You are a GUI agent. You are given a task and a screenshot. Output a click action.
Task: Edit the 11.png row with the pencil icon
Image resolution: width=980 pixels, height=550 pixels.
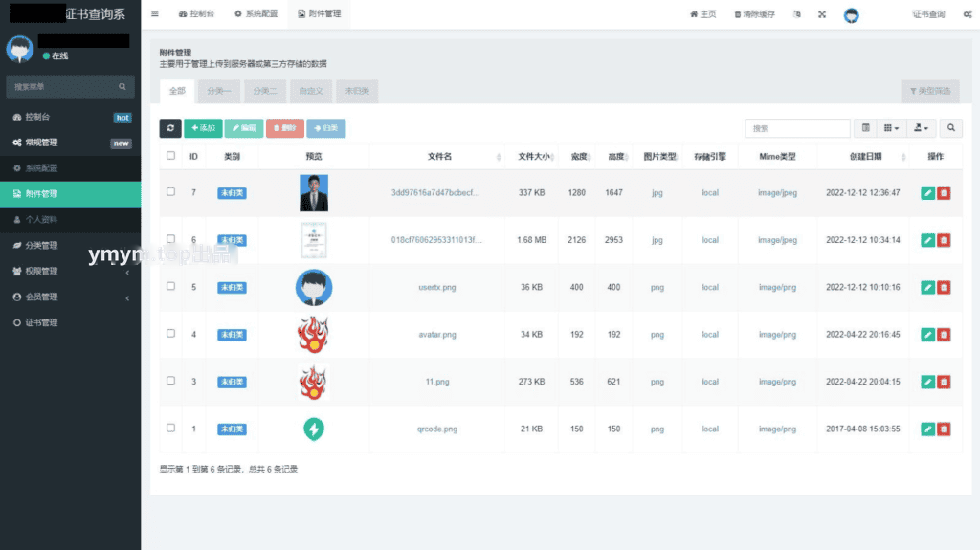927,382
